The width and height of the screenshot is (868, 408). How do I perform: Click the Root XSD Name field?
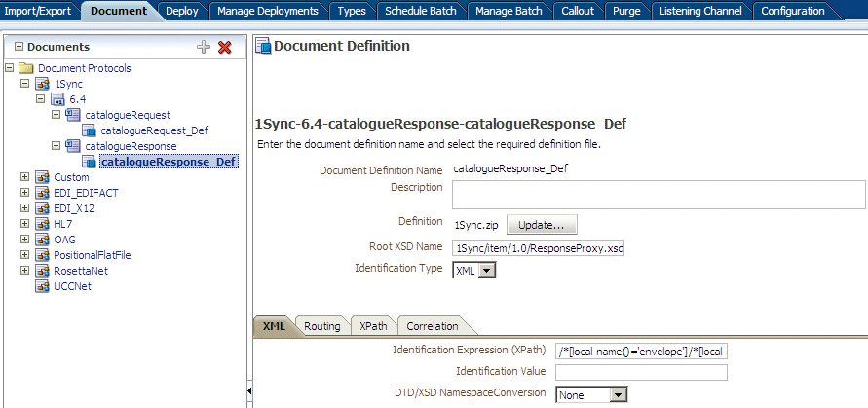[x=538, y=248]
